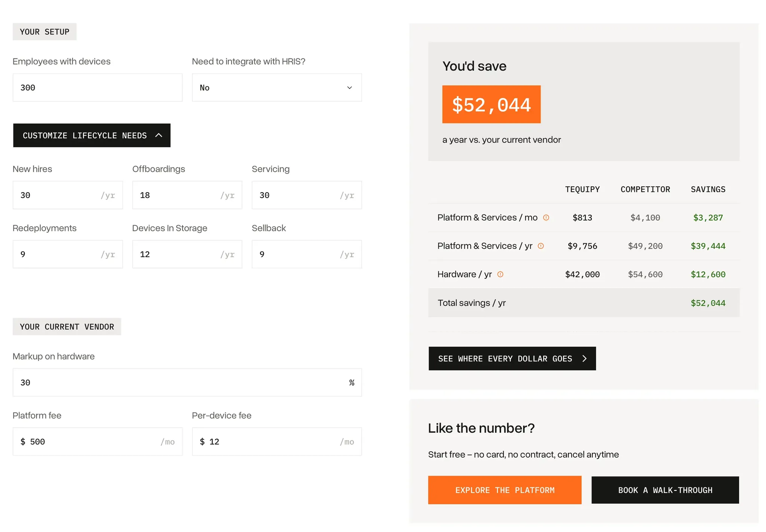The image size is (766, 532).
Task: Edit the Devices In Storage field
Action: (187, 254)
